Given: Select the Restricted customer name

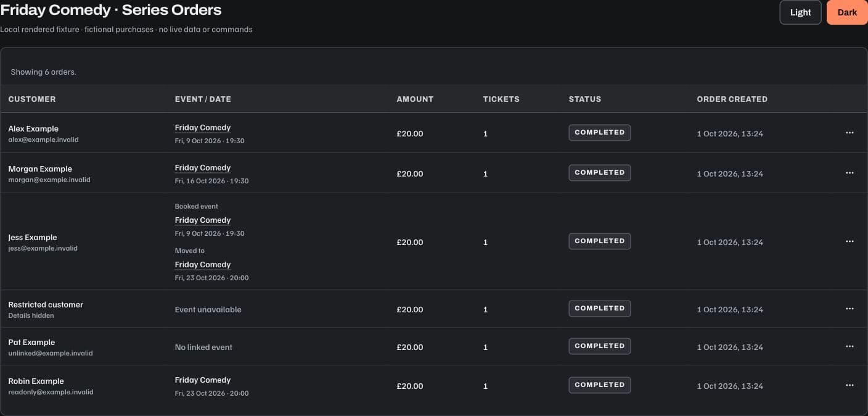Looking at the screenshot, I should click(46, 305).
